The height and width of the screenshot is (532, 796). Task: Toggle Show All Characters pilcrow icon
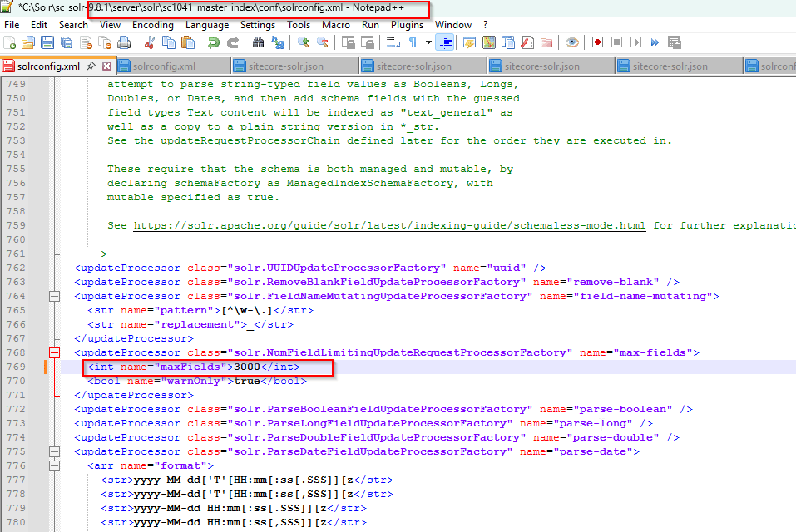412,42
